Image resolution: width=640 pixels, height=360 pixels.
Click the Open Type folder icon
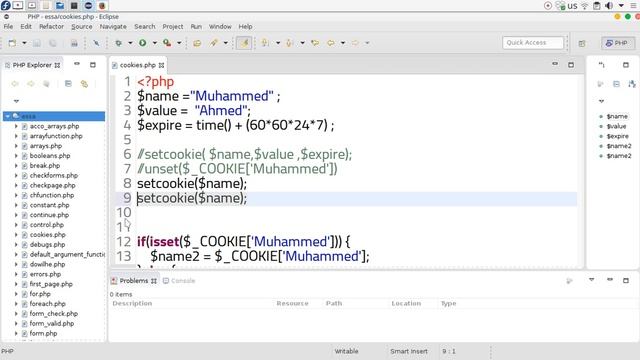(x=197, y=43)
